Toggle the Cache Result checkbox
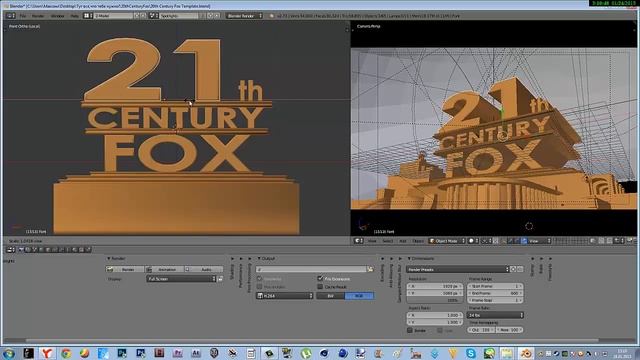This screenshot has width=640, height=360. coord(320,287)
